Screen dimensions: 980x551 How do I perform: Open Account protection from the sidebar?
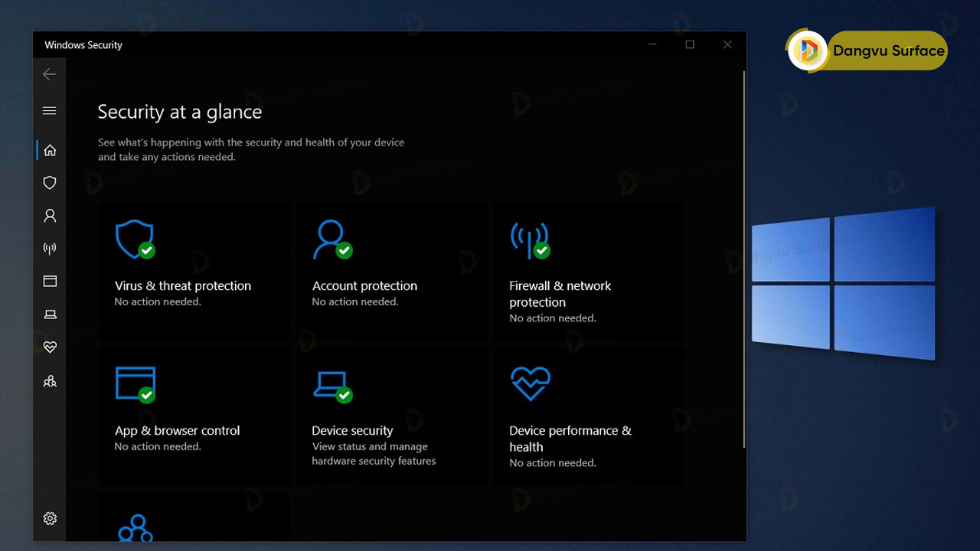point(49,215)
